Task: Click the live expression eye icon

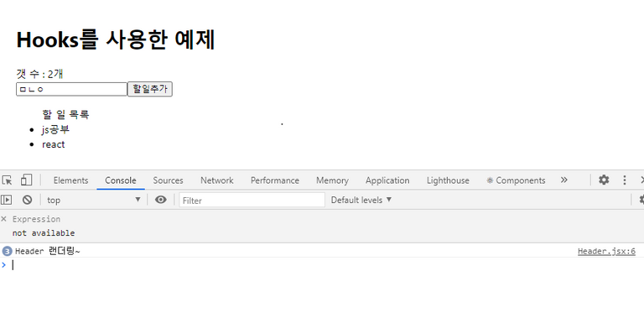Action: 161,200
